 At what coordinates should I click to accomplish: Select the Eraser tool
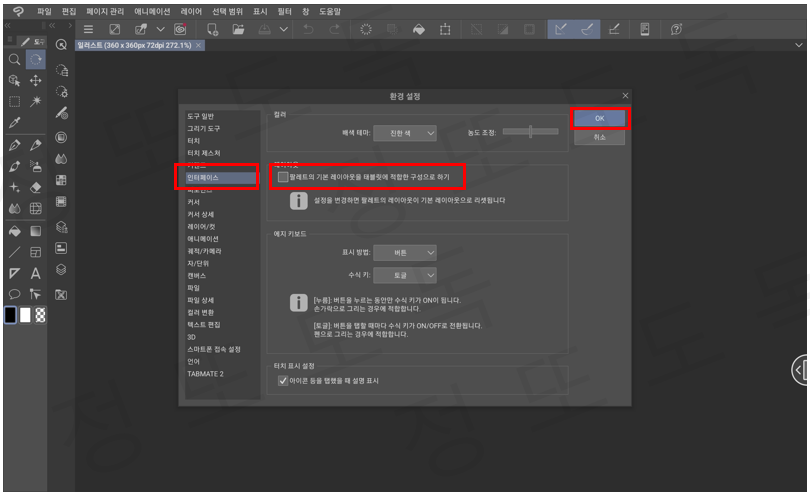coord(36,188)
